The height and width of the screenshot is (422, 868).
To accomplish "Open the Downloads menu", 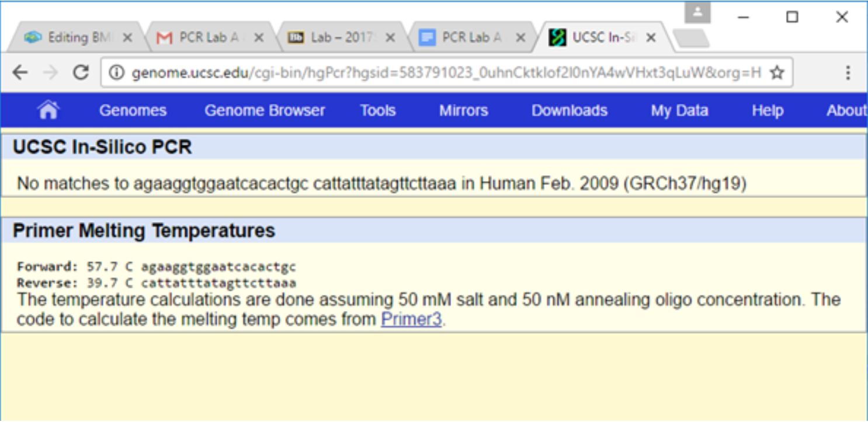I will [x=569, y=111].
